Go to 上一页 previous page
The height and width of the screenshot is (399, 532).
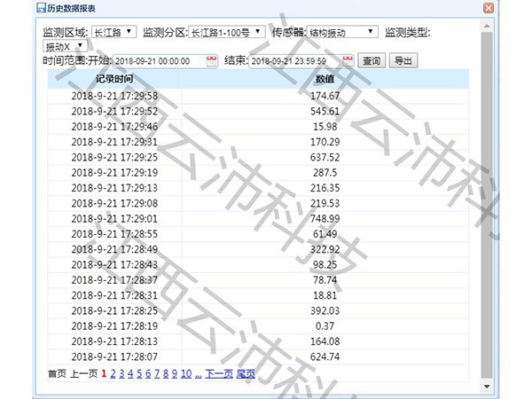click(x=84, y=374)
